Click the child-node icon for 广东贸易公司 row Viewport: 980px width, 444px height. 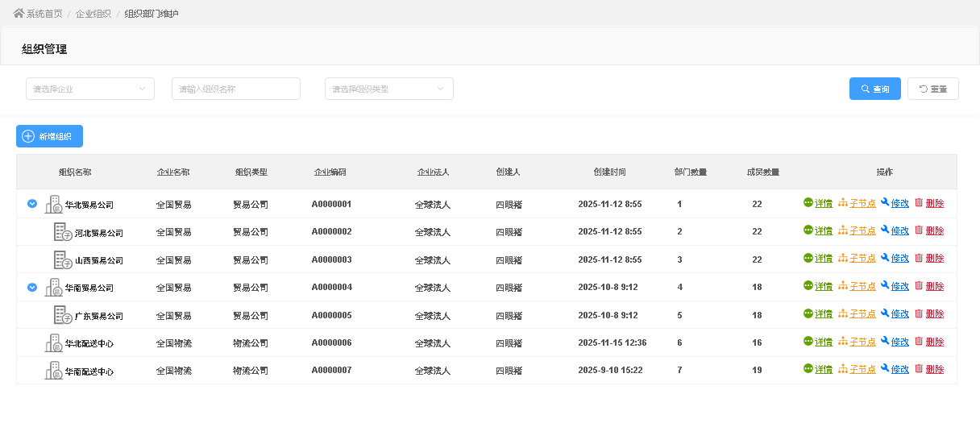coord(843,313)
